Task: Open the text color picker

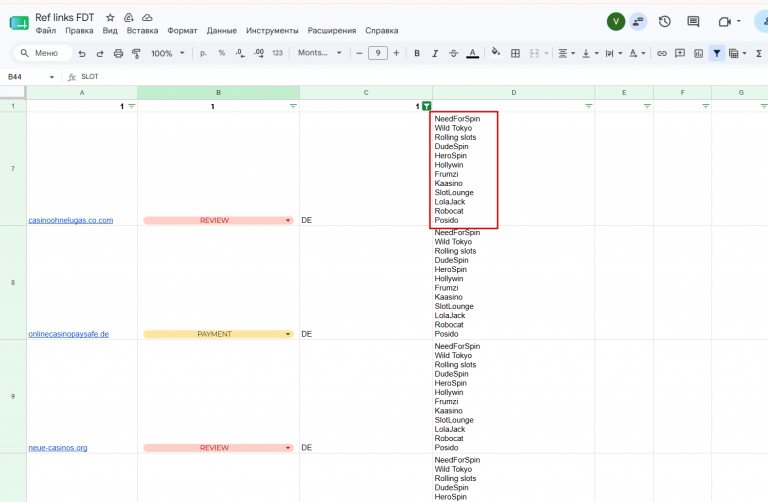Action: click(x=472, y=53)
